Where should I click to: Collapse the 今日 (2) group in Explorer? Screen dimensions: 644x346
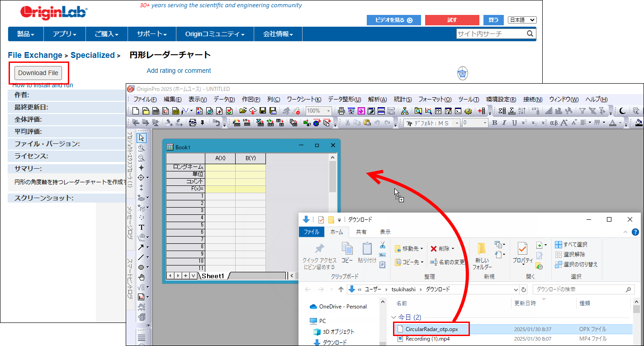394,317
